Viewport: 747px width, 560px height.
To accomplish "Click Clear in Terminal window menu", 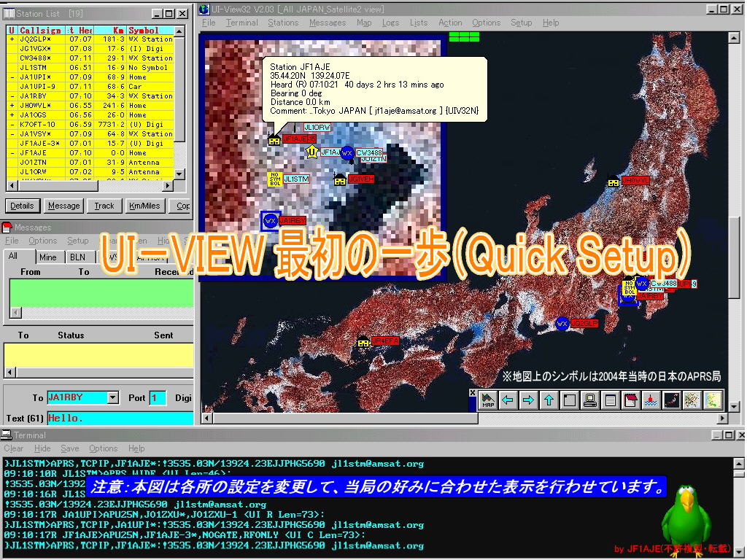I will (13, 448).
